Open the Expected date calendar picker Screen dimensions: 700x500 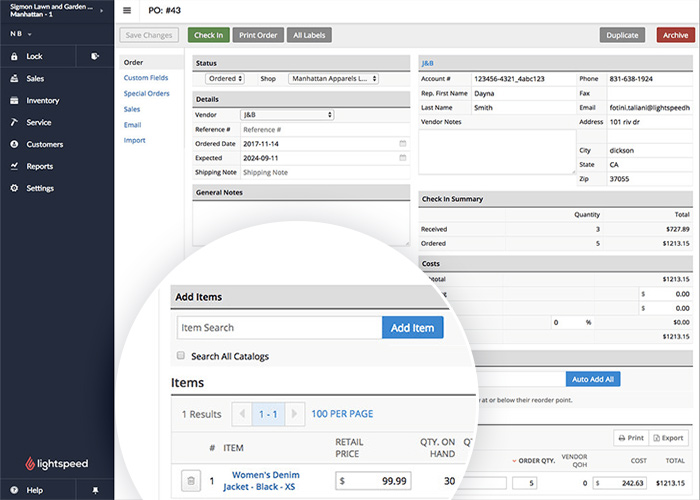pyautogui.click(x=402, y=158)
